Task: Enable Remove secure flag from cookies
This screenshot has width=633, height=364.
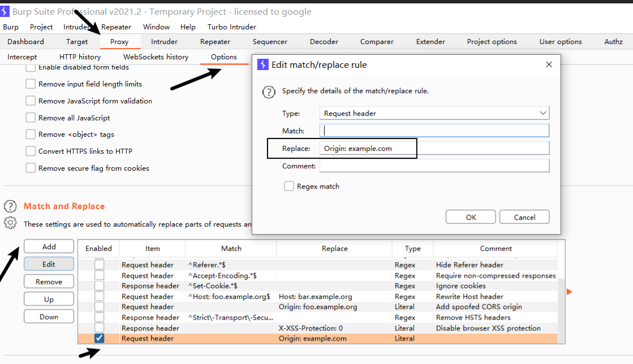Action: (x=31, y=168)
